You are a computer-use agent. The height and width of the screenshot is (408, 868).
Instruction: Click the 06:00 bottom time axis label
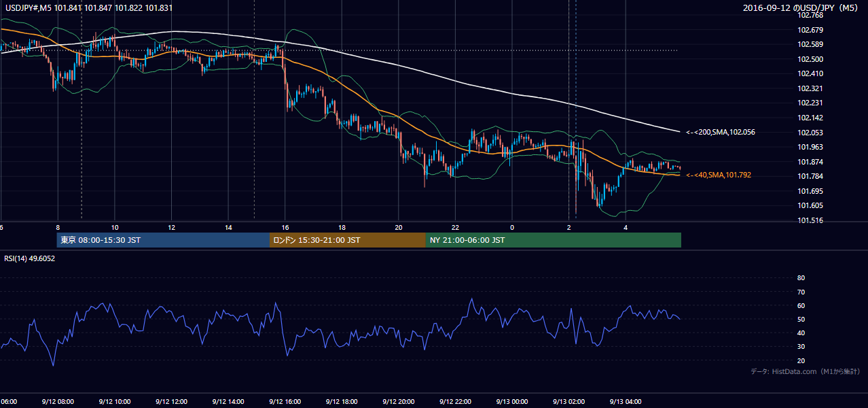(8, 401)
